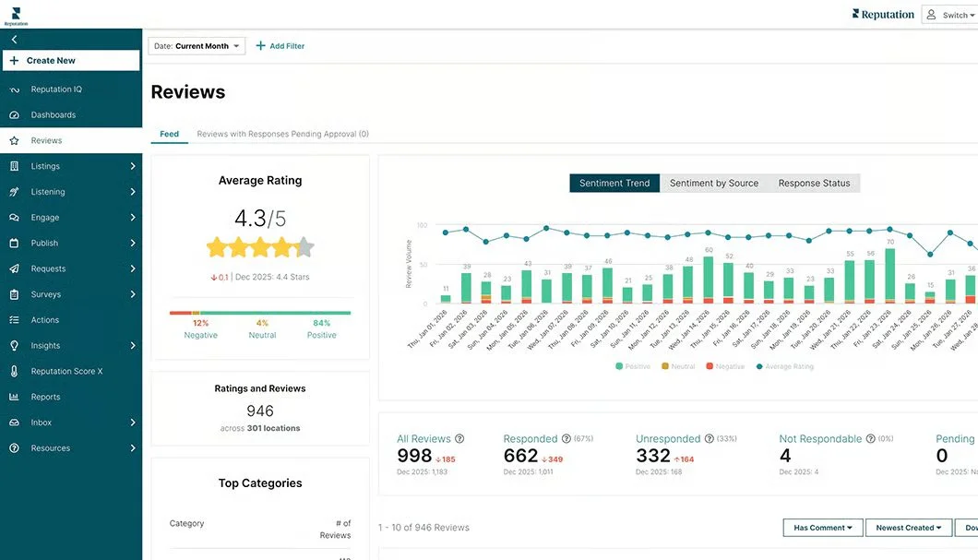978x560 pixels.
Task: Click the Insights lightbulb icon
Action: click(x=14, y=345)
